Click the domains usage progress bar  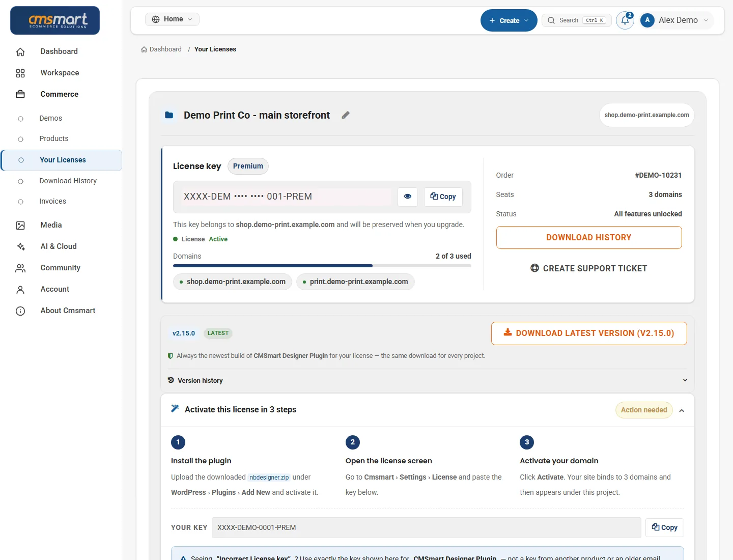coord(322,266)
